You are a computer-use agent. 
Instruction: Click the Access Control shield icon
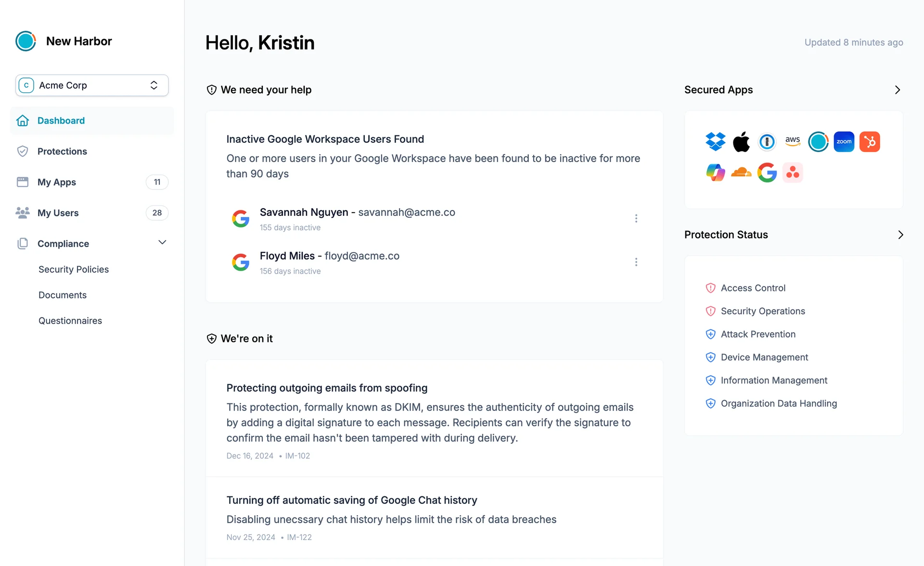[x=711, y=288]
